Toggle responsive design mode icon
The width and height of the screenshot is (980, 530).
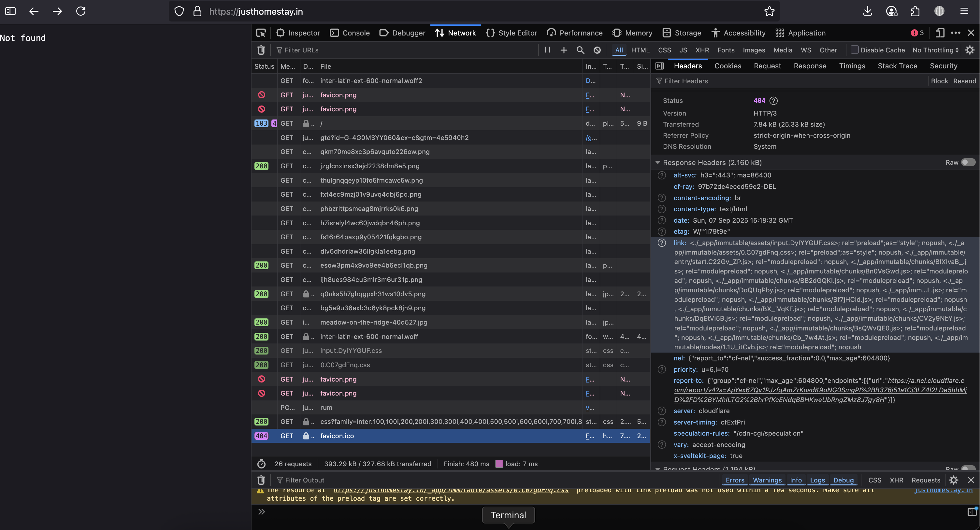coord(940,33)
